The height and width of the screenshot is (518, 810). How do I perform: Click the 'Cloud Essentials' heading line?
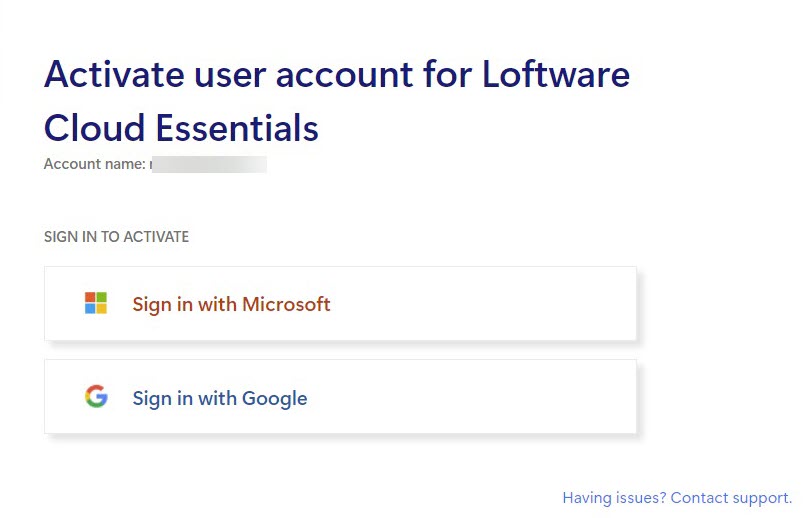coord(181,128)
